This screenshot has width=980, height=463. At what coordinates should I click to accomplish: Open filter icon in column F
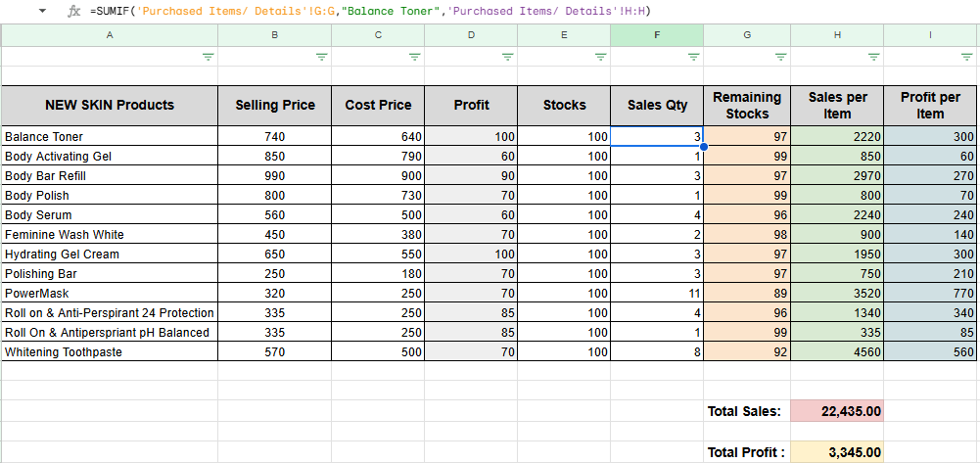coord(694,57)
